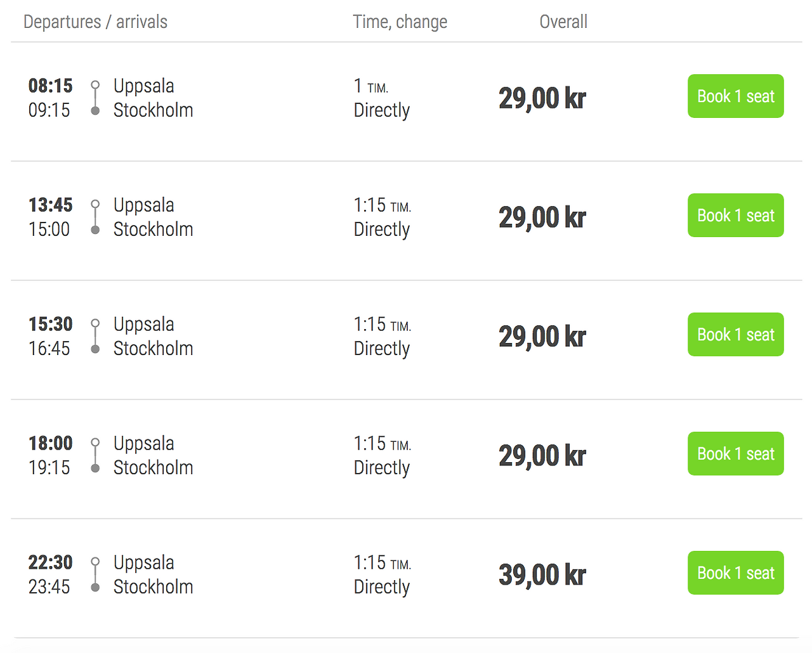Click the route icon for the 08:15 trip
Viewport: 812px width, 653px height.
95,98
